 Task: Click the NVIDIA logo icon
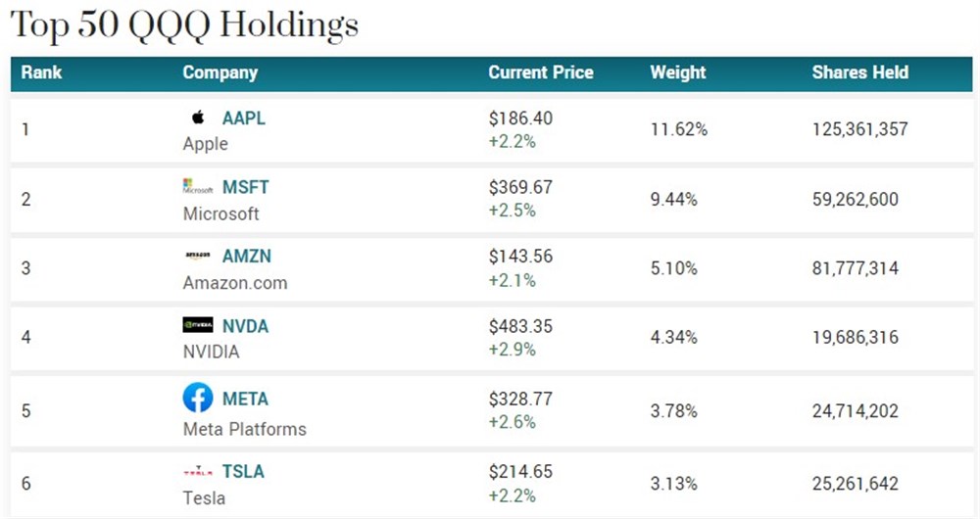click(x=198, y=325)
